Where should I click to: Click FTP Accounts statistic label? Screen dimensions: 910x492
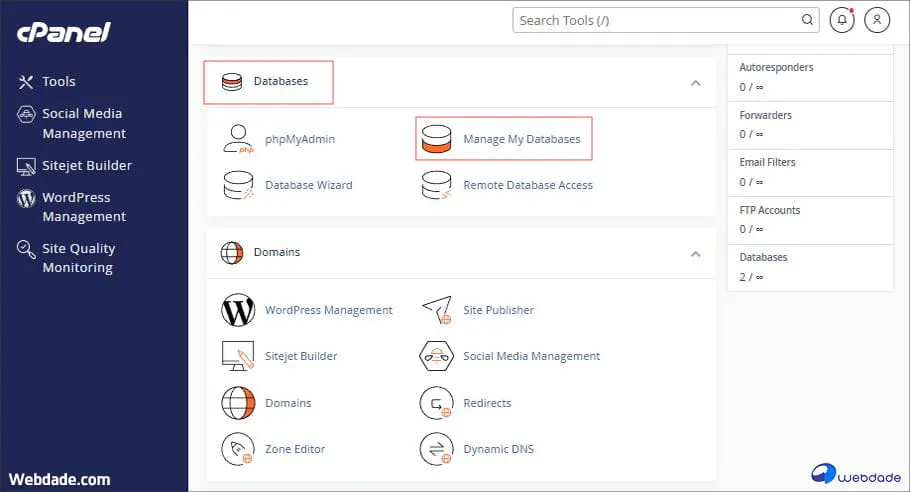click(770, 210)
